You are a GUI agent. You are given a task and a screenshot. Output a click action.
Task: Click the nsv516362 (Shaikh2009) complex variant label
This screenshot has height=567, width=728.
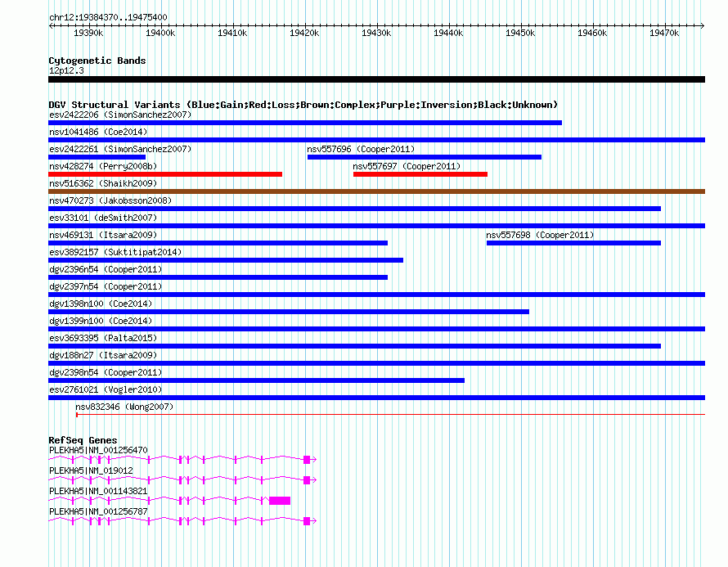[x=103, y=183]
